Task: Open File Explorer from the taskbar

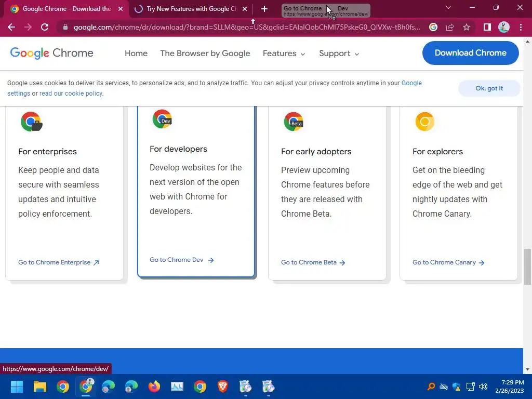Action: [39, 387]
